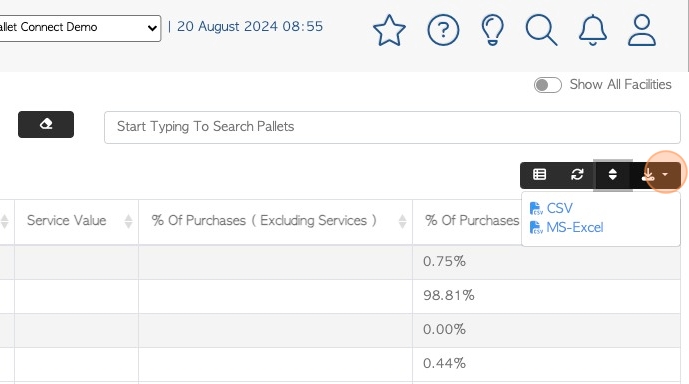Toggle Show All Facilities switch
689x384 pixels.
548,85
